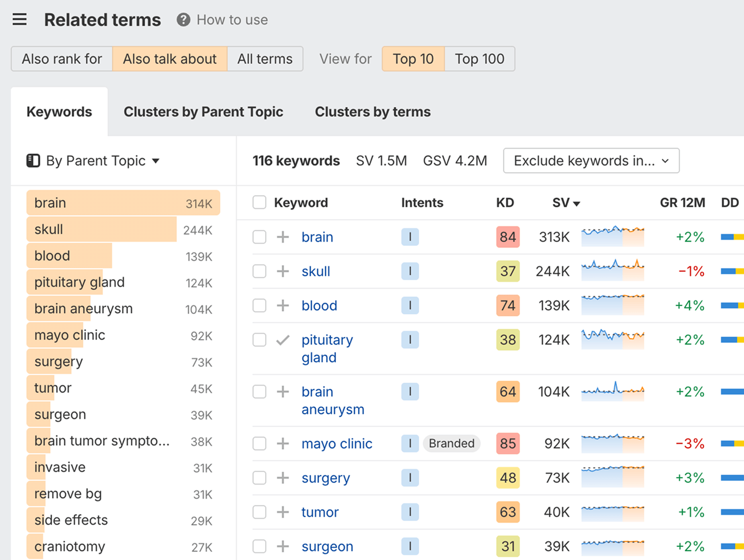Open the skull keyword link
This screenshot has height=560, width=744.
(x=316, y=271)
